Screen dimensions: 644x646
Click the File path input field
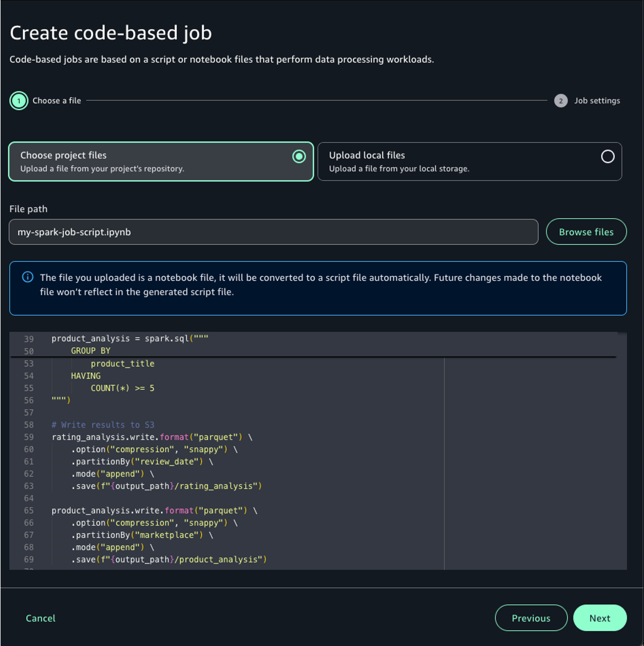(274, 232)
